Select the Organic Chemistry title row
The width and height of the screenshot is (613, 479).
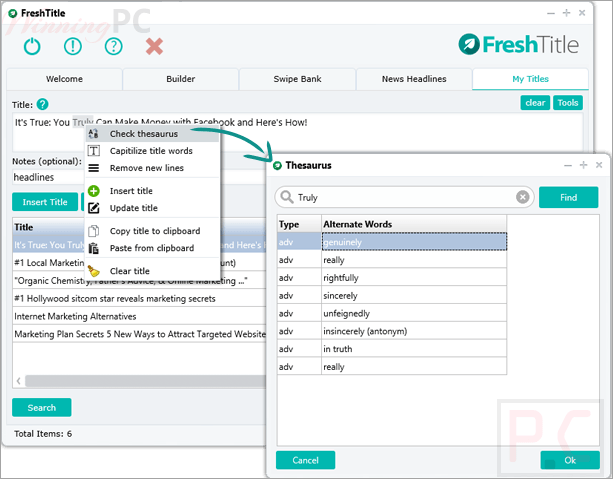[139, 280]
